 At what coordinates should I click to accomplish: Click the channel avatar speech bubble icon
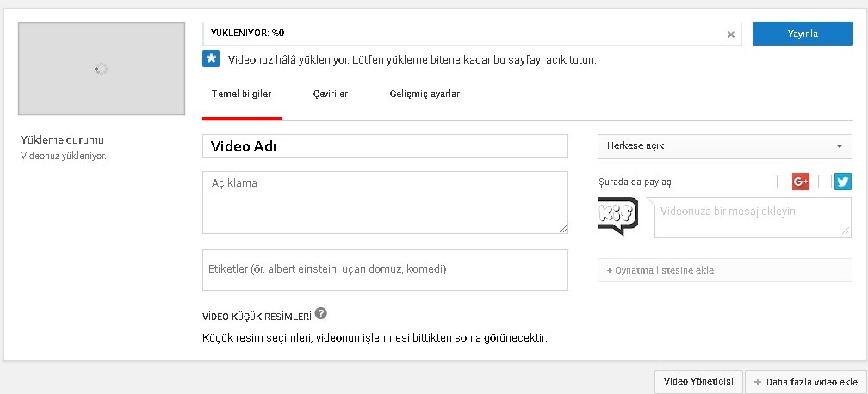coord(618,217)
